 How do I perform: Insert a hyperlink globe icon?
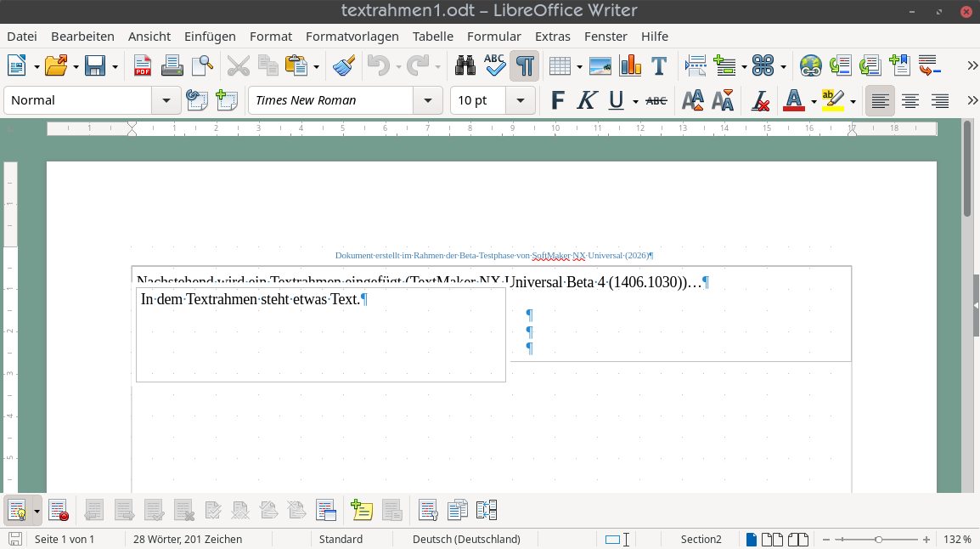[811, 65]
